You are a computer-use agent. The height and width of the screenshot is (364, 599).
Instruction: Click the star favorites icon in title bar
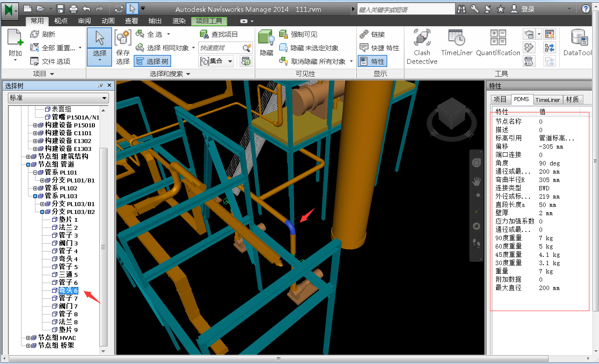[x=501, y=9]
